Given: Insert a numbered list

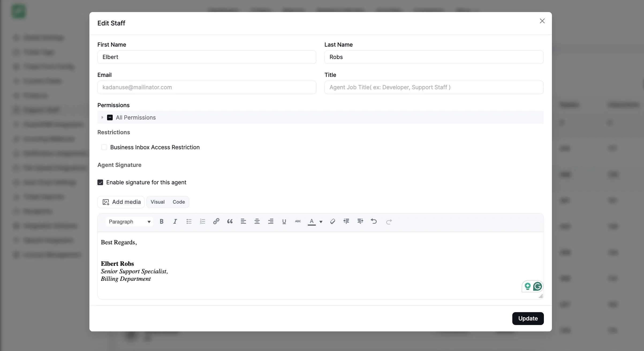Looking at the screenshot, I should tap(203, 222).
